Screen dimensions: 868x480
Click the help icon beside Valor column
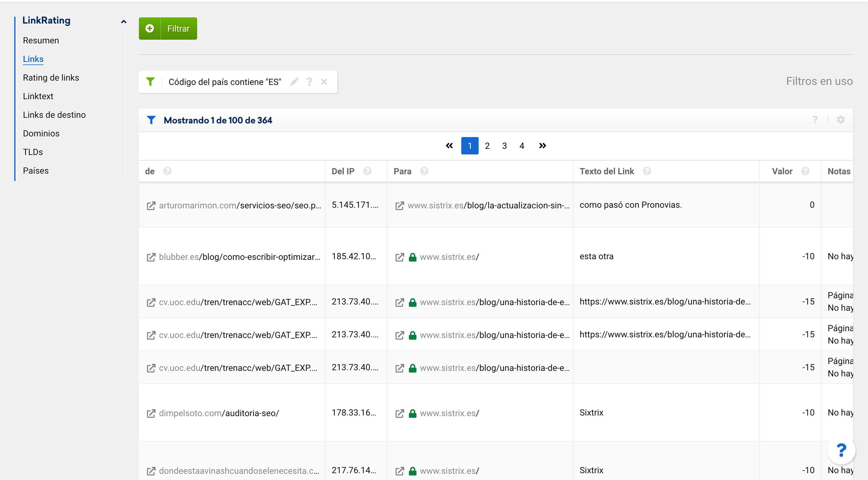[x=805, y=171]
